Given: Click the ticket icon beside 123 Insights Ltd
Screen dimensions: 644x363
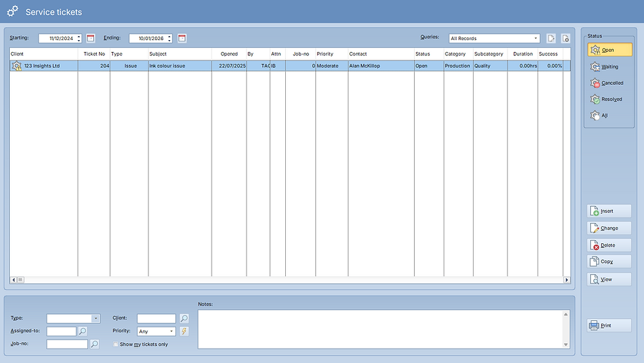Looking at the screenshot, I should pyautogui.click(x=16, y=66).
